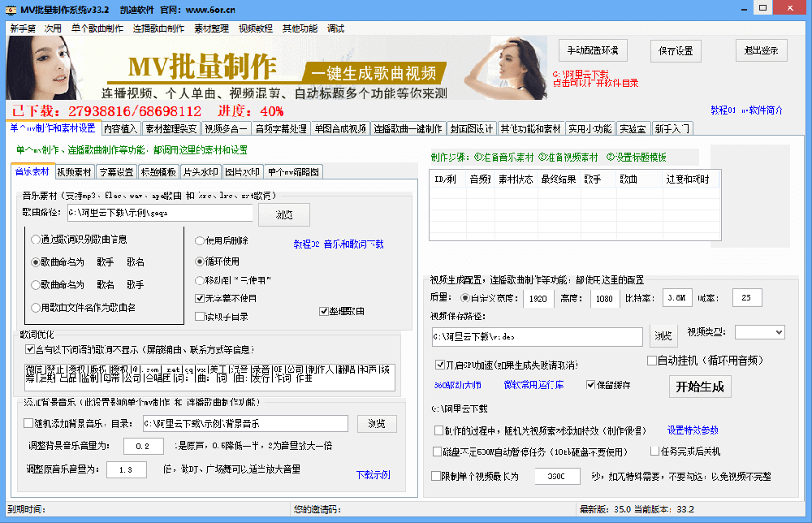Click the 保存设置 button

click(676, 50)
